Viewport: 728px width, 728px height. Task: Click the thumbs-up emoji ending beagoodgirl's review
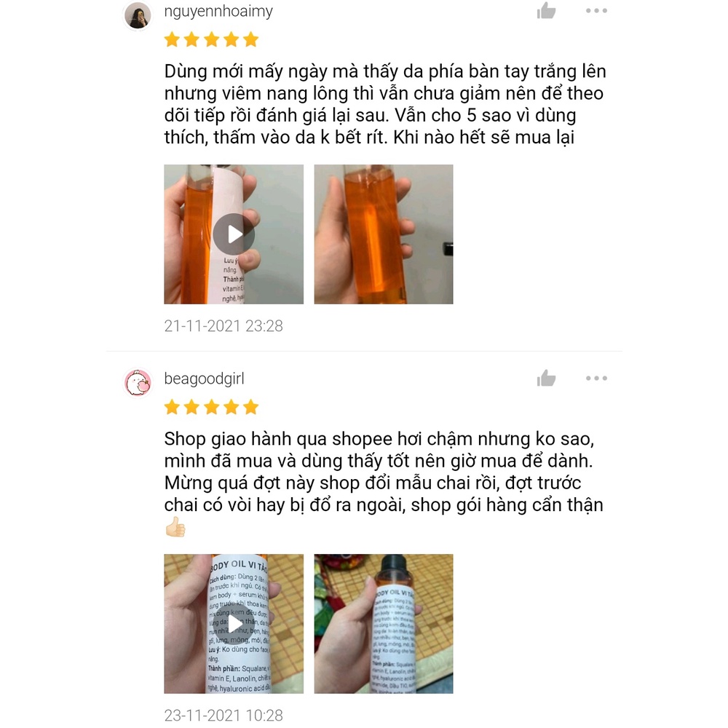coord(175,527)
